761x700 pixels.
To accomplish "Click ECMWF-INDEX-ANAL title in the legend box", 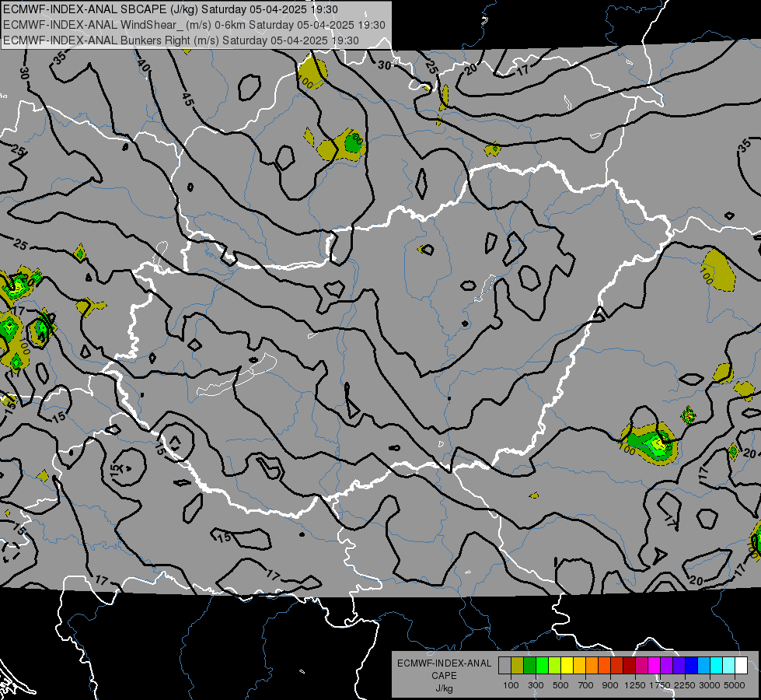I will pos(444,663).
